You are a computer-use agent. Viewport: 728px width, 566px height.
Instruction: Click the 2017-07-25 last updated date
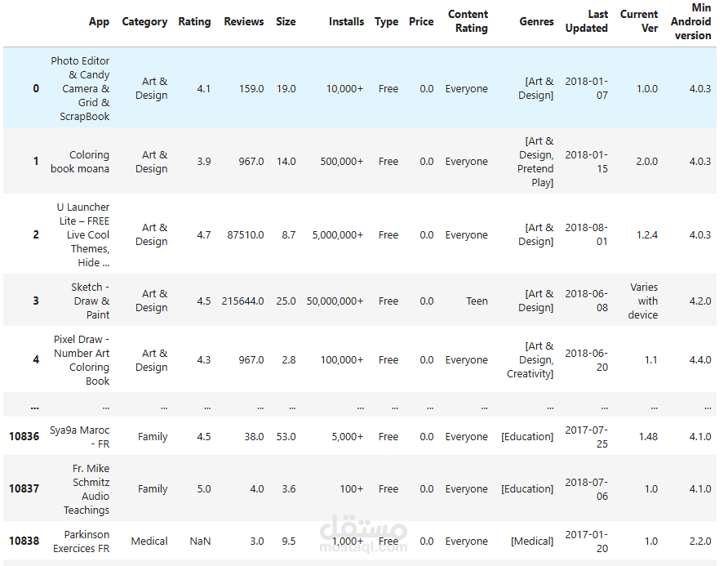point(586,436)
